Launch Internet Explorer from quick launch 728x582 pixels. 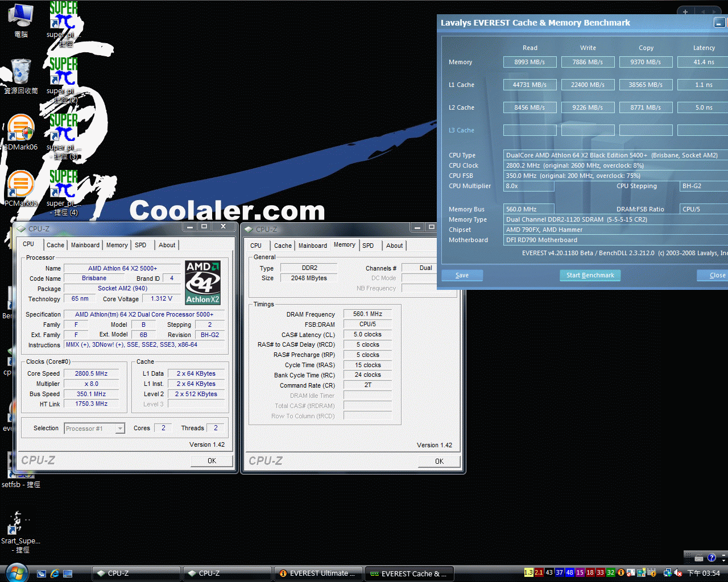(x=55, y=573)
